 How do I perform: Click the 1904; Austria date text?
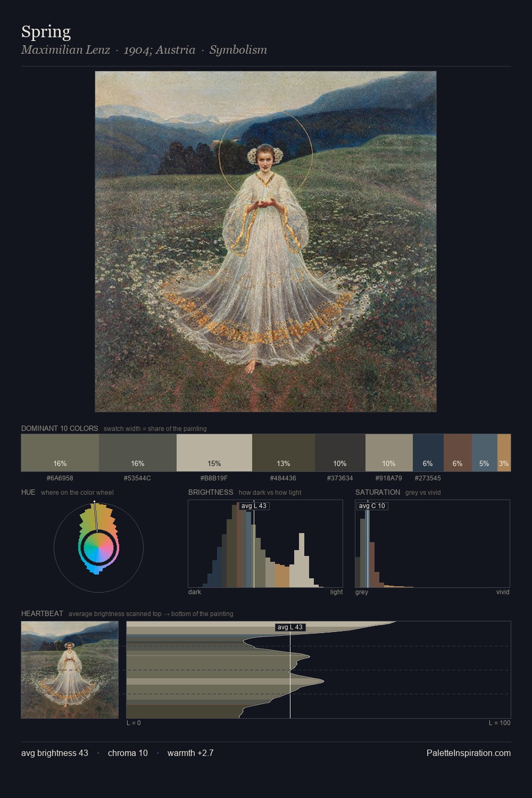[160, 50]
